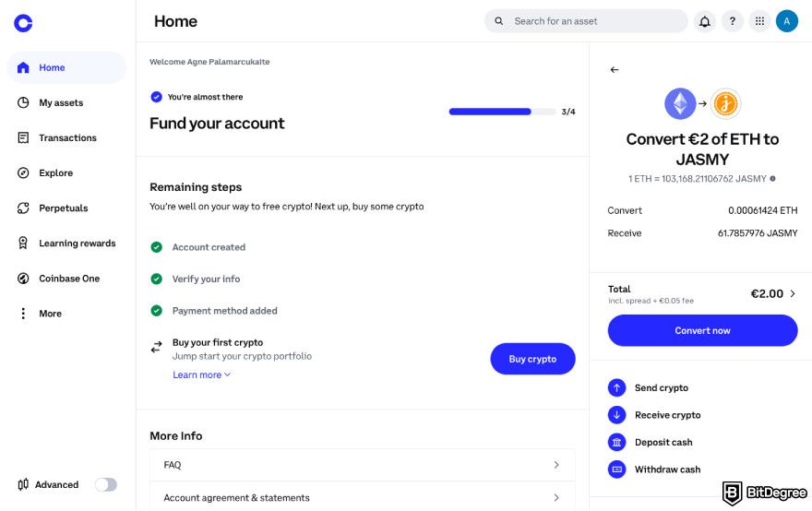Open Explore in sidebar
Image resolution: width=812 pixels, height=511 pixels.
point(66,172)
